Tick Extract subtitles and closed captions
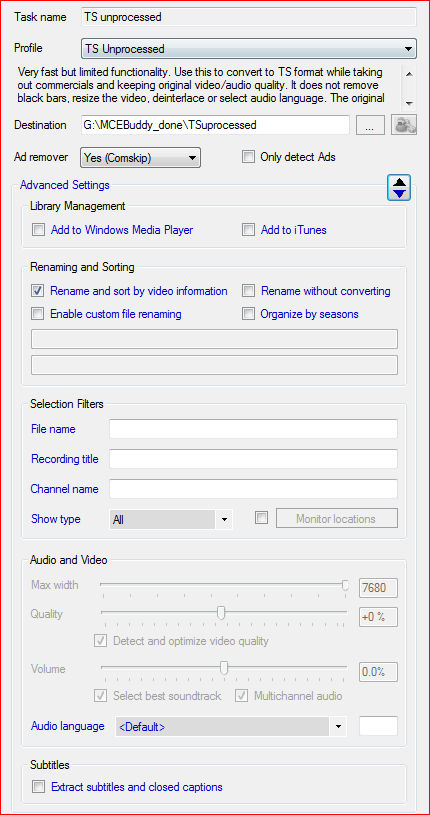430x815 pixels. 38,786
